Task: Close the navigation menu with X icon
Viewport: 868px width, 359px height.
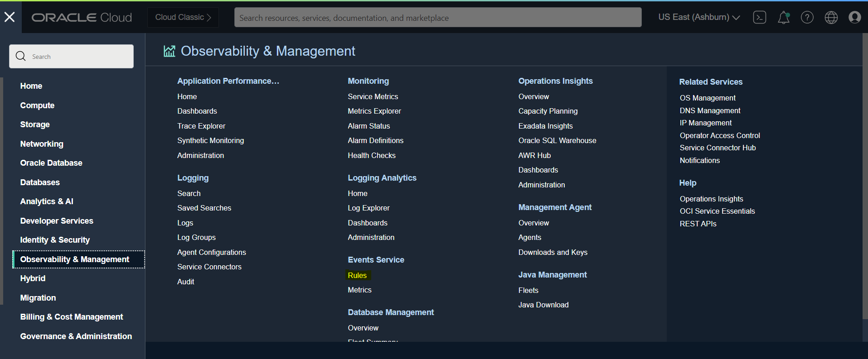Action: coord(10,17)
